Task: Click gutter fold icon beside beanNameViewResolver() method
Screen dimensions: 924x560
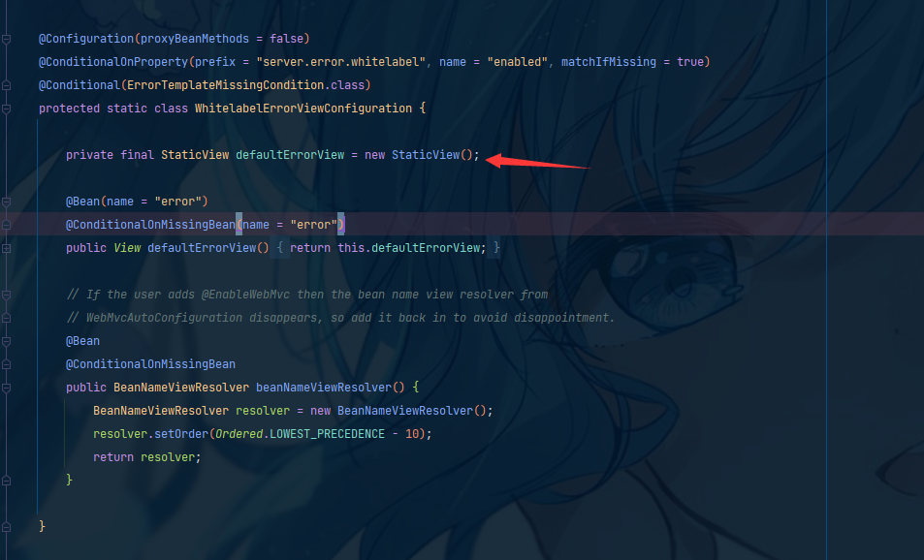Action: [6, 389]
